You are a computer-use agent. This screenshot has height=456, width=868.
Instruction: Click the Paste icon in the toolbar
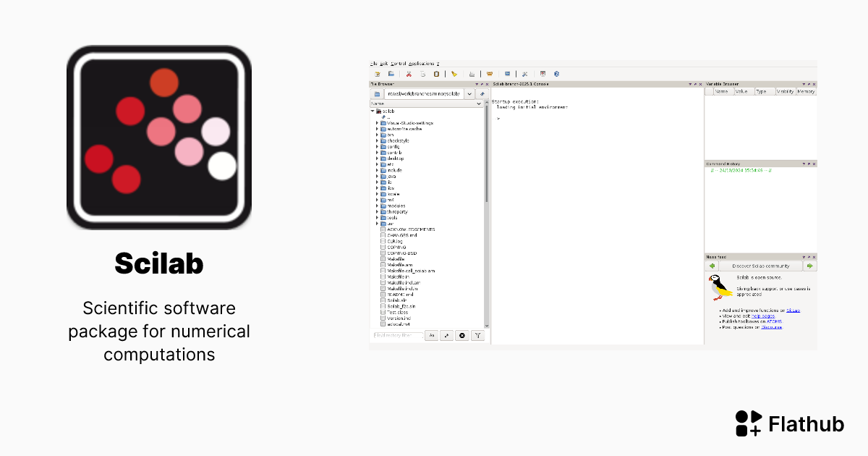pyautogui.click(x=436, y=73)
